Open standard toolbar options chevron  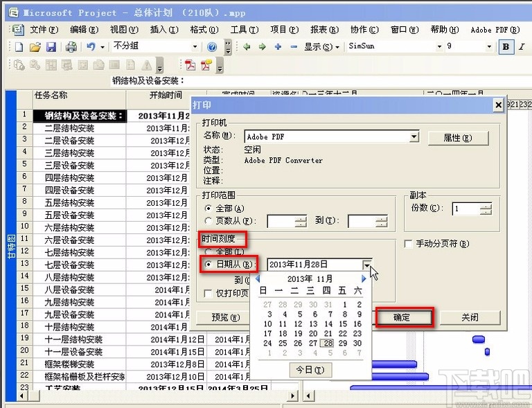click(228, 47)
